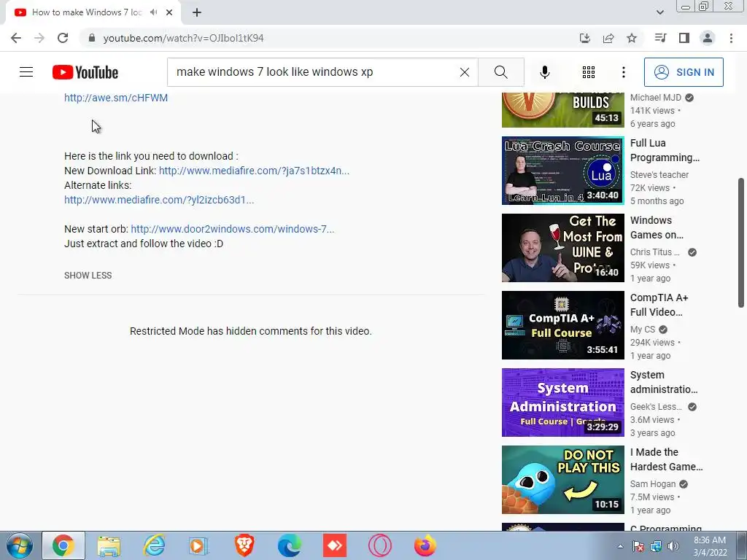Start voice search with the microphone icon
Screen dimensions: 747x560
(544, 72)
